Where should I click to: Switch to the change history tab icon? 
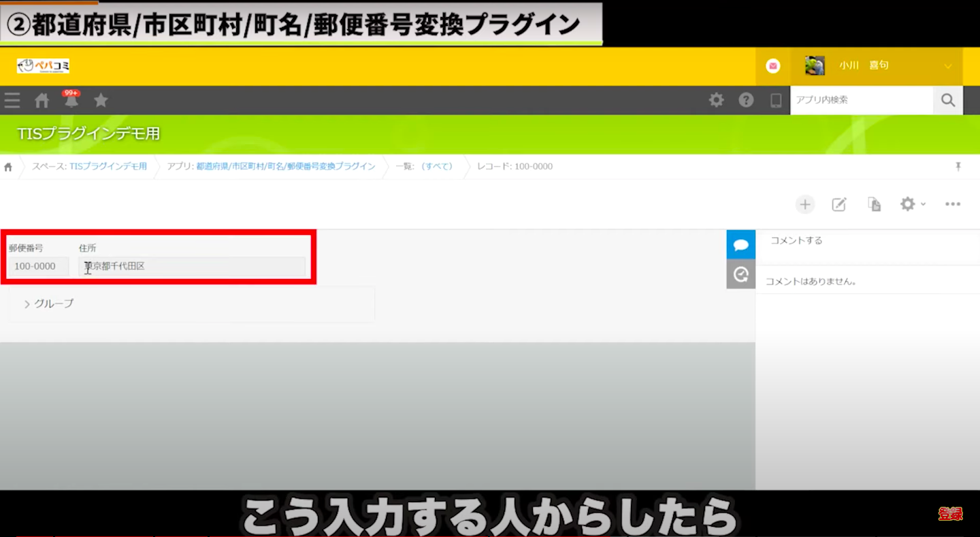coord(741,274)
